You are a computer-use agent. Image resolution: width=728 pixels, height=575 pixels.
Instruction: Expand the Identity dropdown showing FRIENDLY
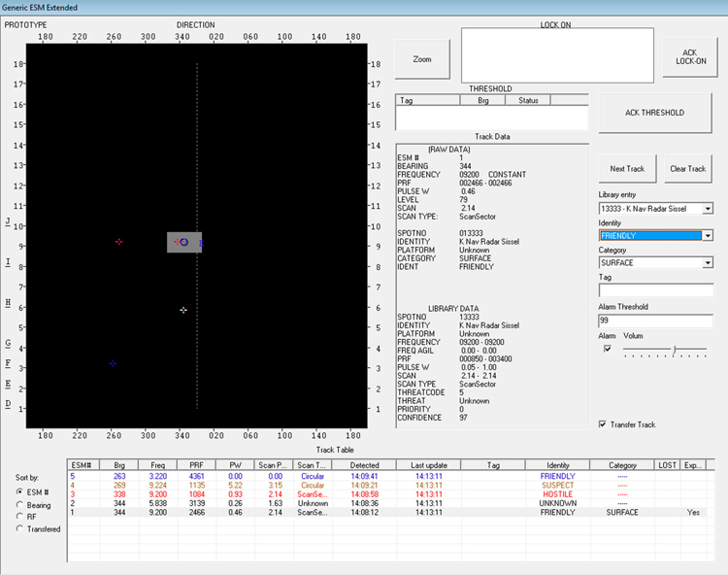coord(707,236)
